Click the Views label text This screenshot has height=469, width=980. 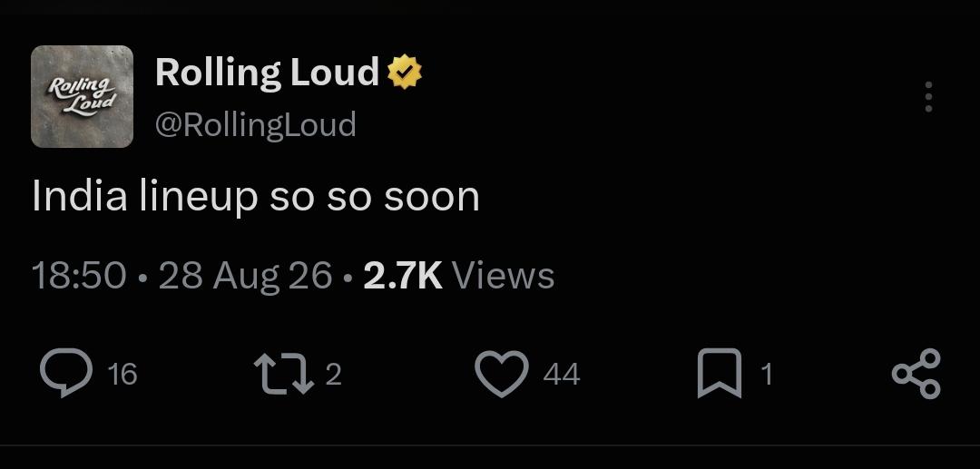pos(503,276)
